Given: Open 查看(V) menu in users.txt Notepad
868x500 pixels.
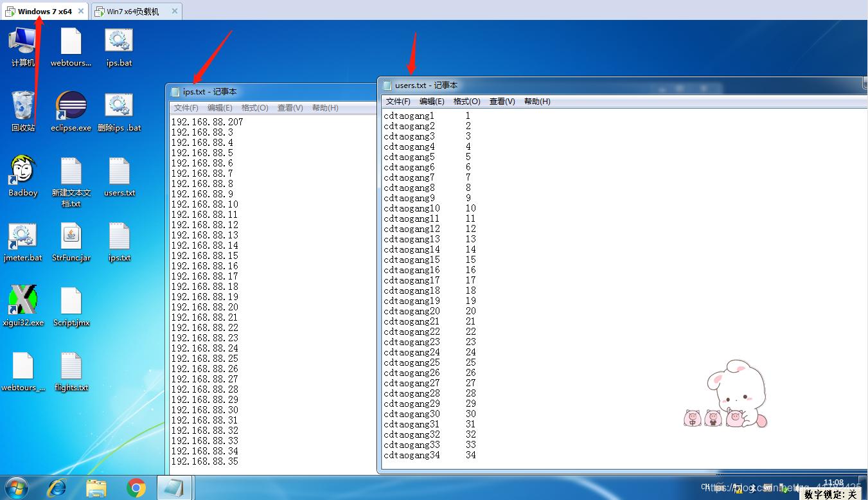Looking at the screenshot, I should (502, 102).
